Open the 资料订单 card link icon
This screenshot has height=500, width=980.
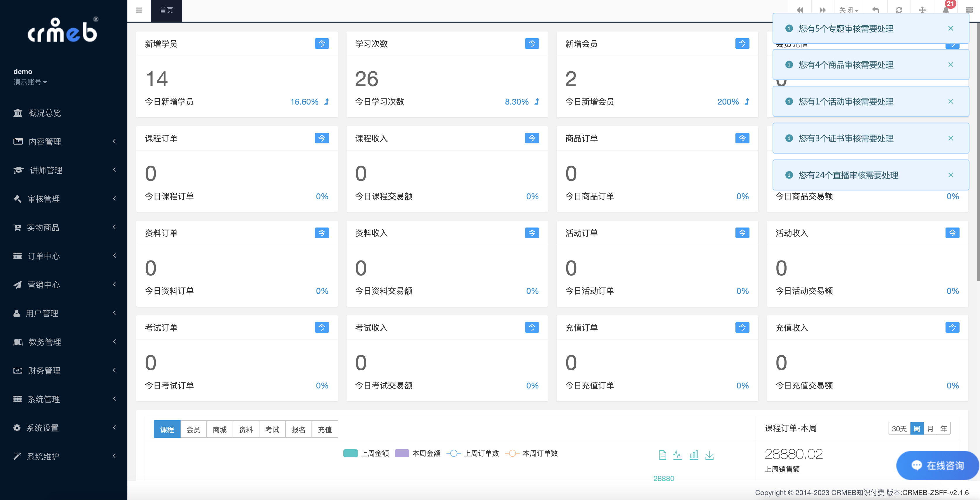point(322,233)
